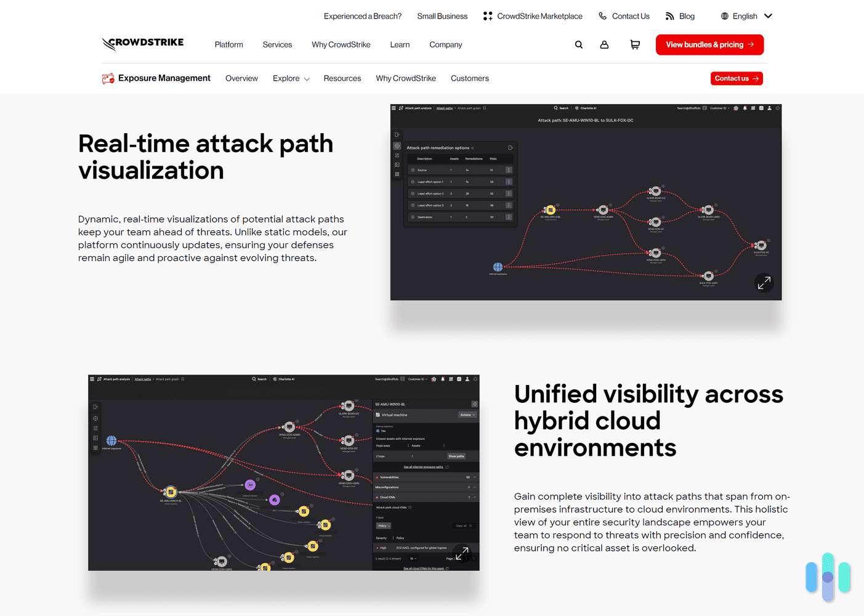Expand the attack path remediation screenshot
The height and width of the screenshot is (616, 864).
click(764, 283)
